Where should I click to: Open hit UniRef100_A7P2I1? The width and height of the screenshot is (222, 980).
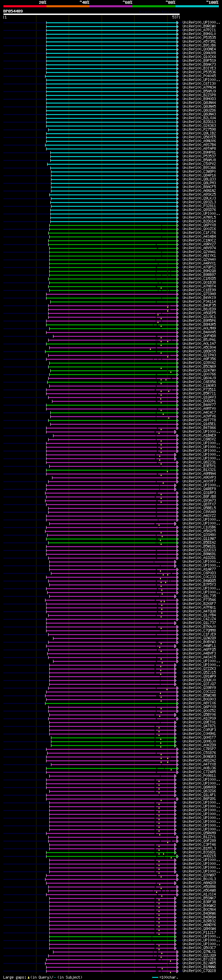pyautogui.click(x=199, y=30)
